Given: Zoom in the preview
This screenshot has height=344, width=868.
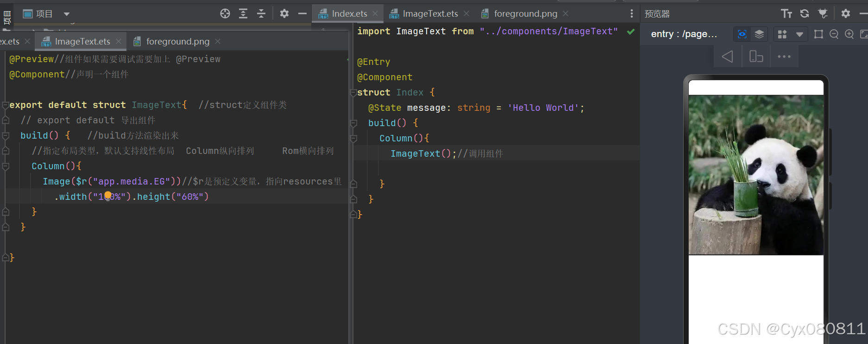Looking at the screenshot, I should [849, 34].
